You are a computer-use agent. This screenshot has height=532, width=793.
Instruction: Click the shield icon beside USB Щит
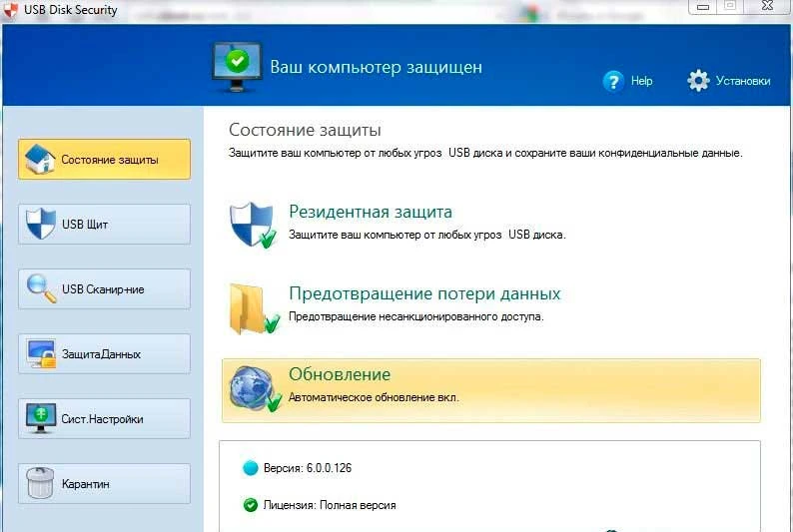coord(41,224)
